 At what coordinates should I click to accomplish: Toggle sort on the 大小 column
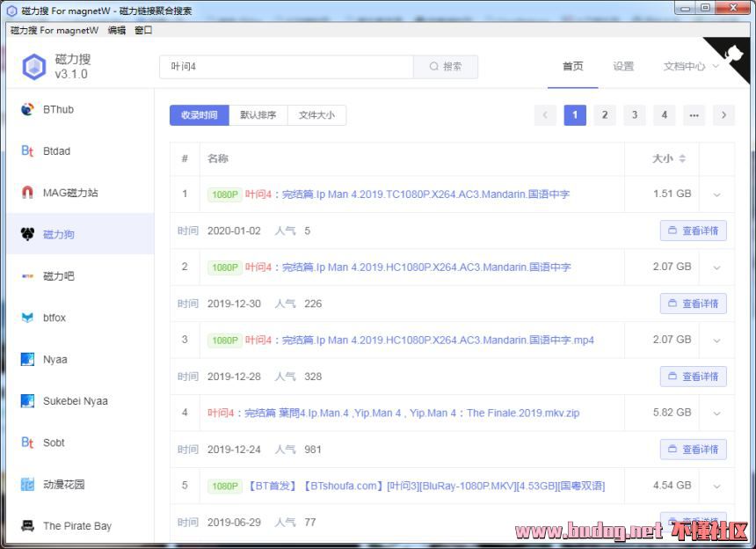(682, 158)
